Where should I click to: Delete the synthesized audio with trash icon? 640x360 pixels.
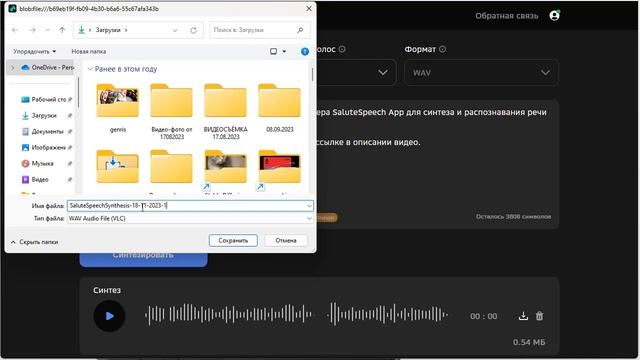tap(540, 316)
